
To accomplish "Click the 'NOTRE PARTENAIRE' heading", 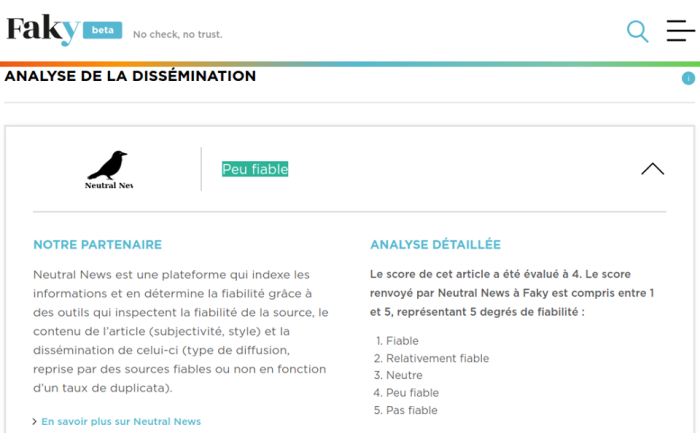I will tap(98, 245).
